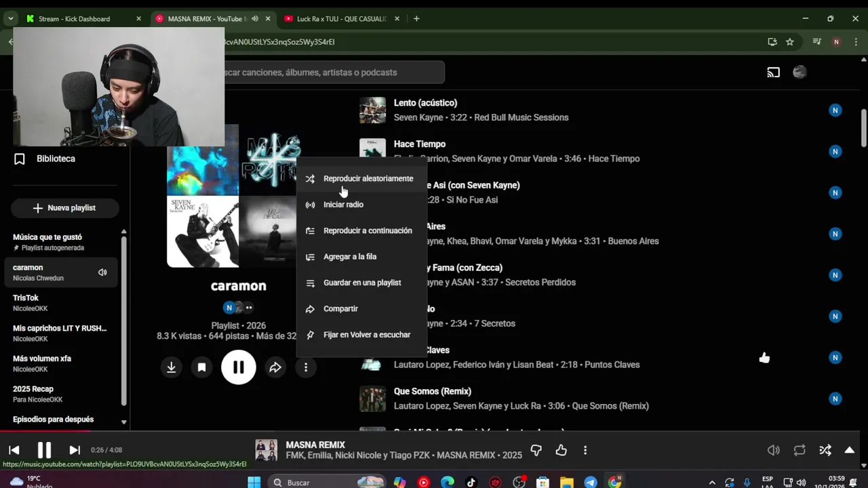Open Más volumen xfa playlist
Screen dimensions: 868x488
[x=61, y=363]
